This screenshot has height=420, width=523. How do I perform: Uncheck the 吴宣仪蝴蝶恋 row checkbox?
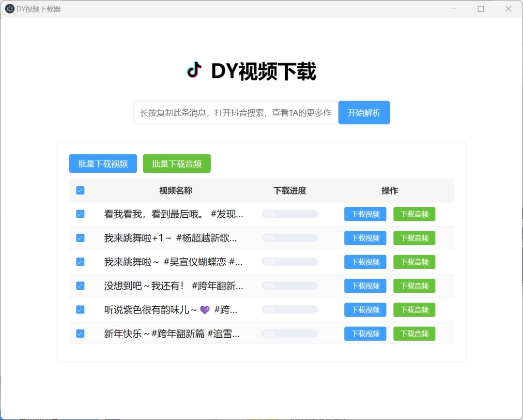[x=80, y=262]
